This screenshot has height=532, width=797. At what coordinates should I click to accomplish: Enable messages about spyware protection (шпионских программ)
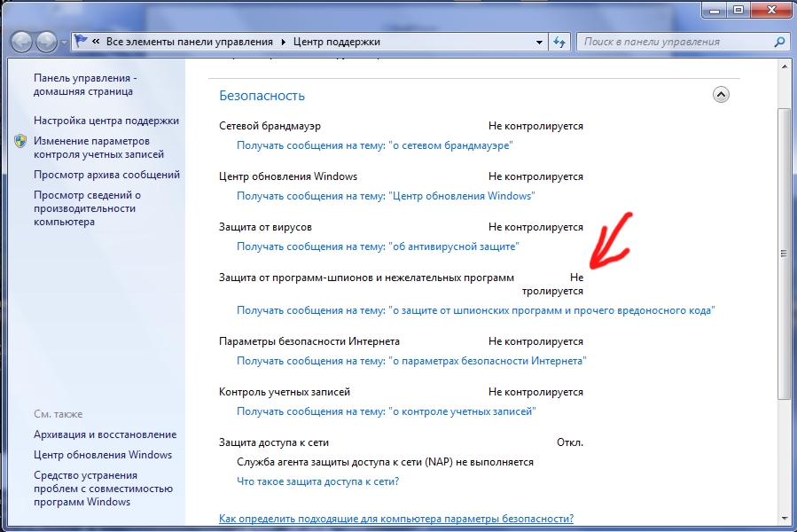coord(476,310)
